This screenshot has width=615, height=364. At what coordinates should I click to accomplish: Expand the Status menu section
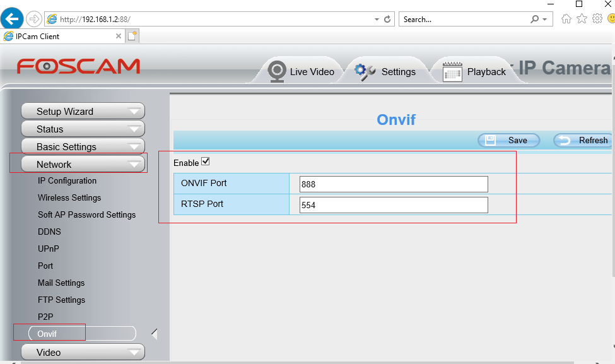[x=83, y=129]
